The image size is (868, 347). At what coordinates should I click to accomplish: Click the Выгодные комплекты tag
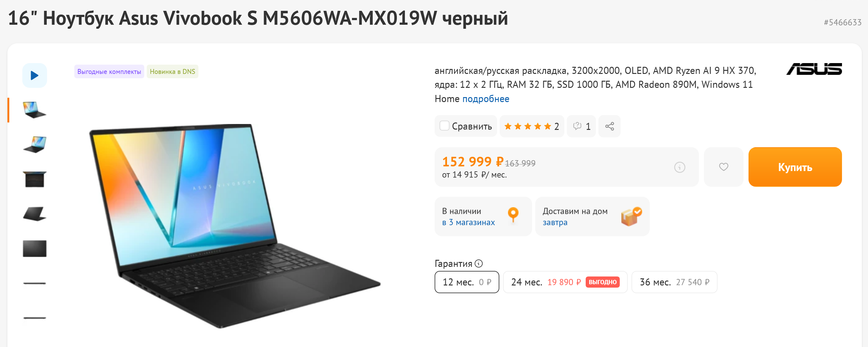coord(109,72)
